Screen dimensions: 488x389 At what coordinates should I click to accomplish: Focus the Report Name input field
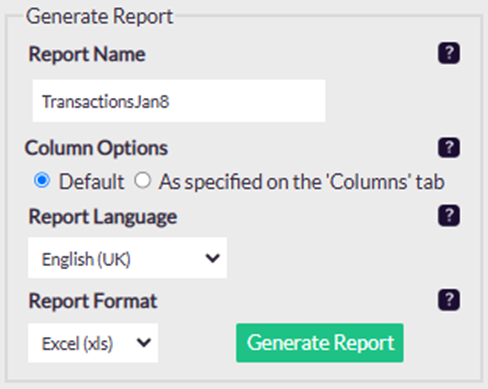pyautogui.click(x=179, y=101)
